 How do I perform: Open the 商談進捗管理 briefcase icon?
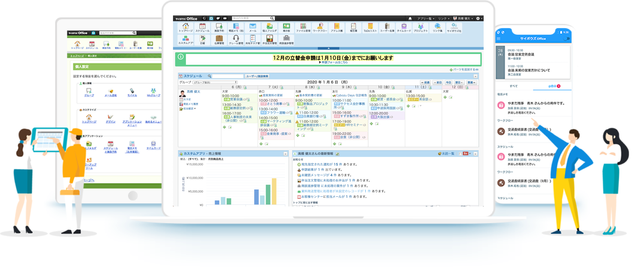coord(286,40)
